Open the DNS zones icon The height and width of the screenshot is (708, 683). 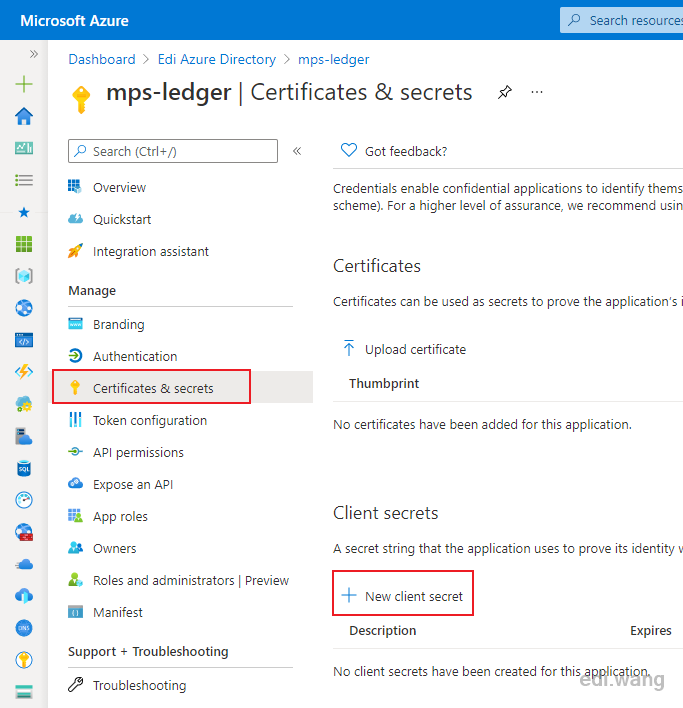(24, 628)
